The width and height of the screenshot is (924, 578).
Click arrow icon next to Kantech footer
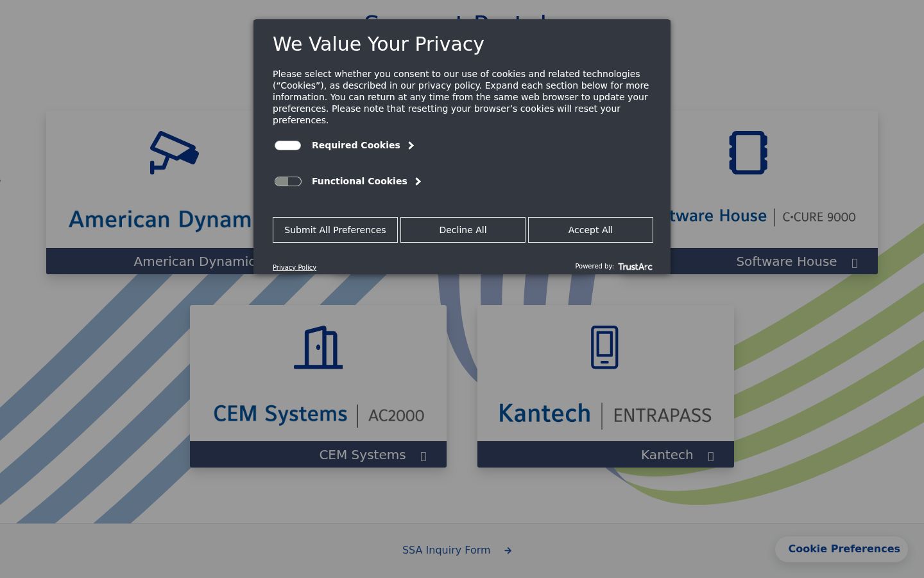[x=711, y=456]
